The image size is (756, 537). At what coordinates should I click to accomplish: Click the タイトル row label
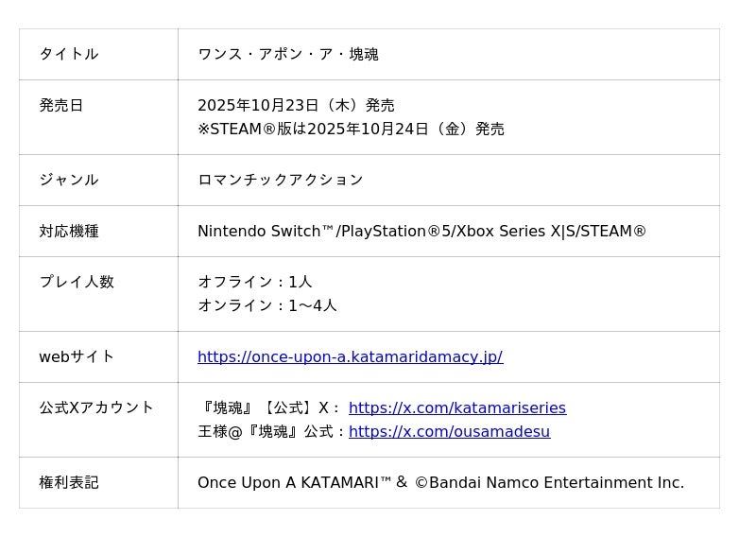pos(68,54)
